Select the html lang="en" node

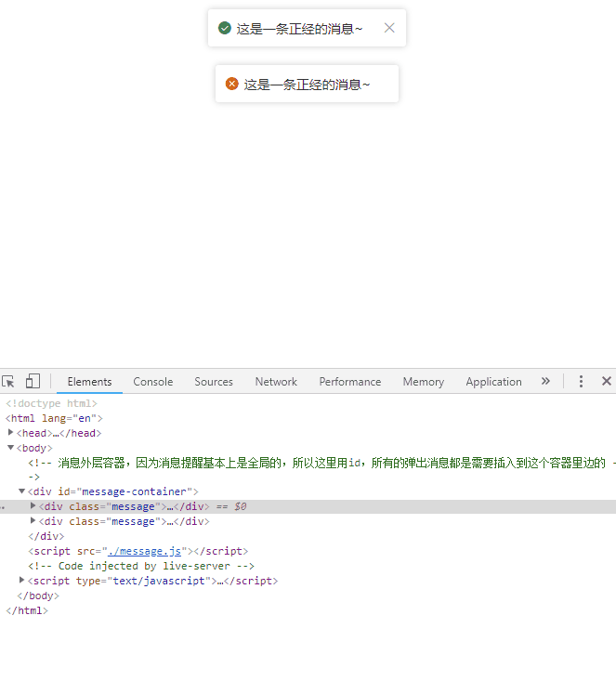point(54,418)
